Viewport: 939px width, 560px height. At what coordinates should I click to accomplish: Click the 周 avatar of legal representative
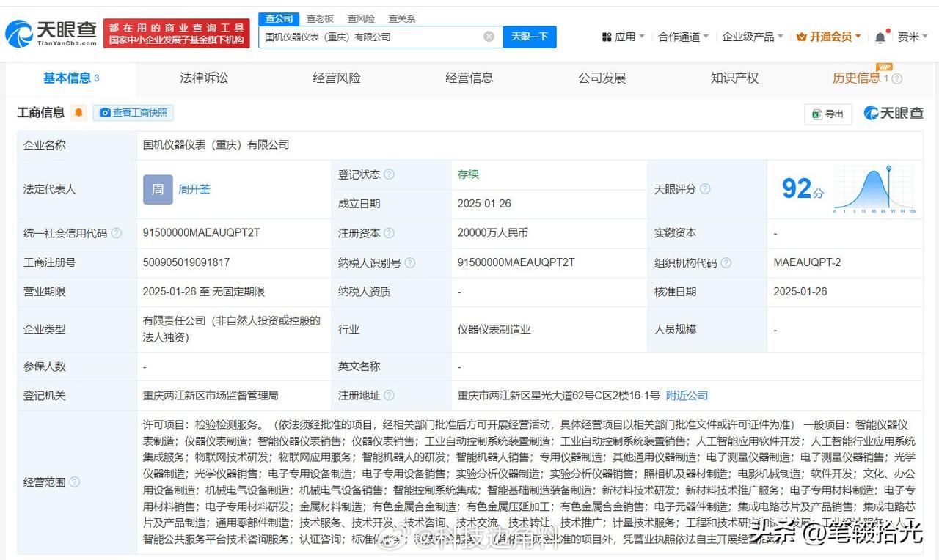click(158, 189)
